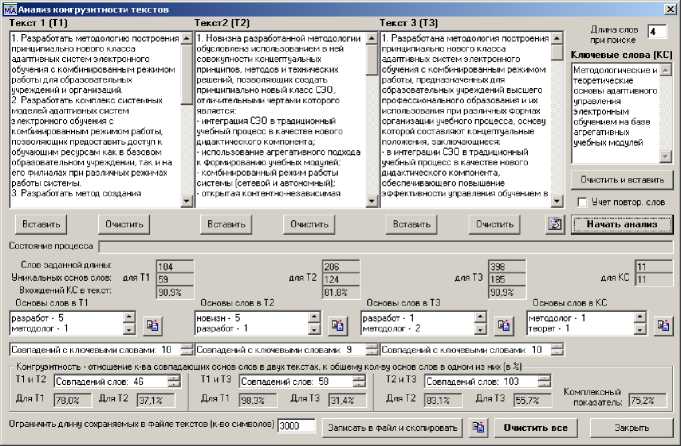This screenshot has width=681, height=446.
Task: Click spinner of Т1 и Т2 Совпадений слов 46
Action: tap(174, 382)
